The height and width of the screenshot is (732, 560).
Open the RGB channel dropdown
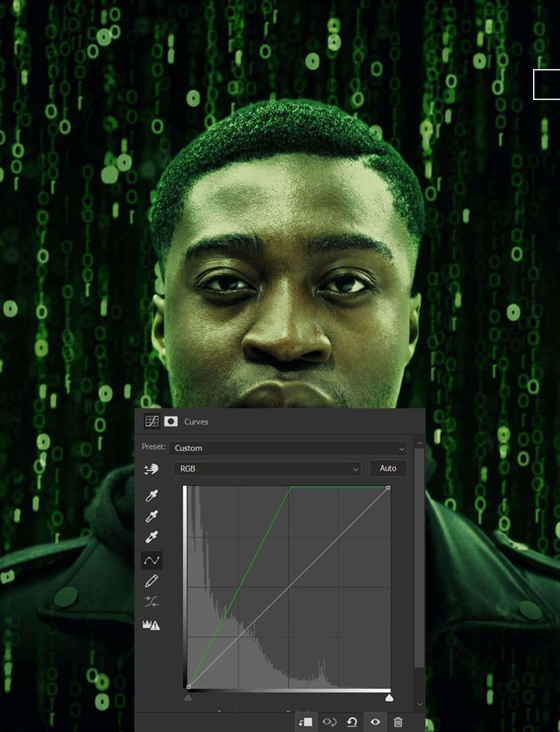point(268,469)
